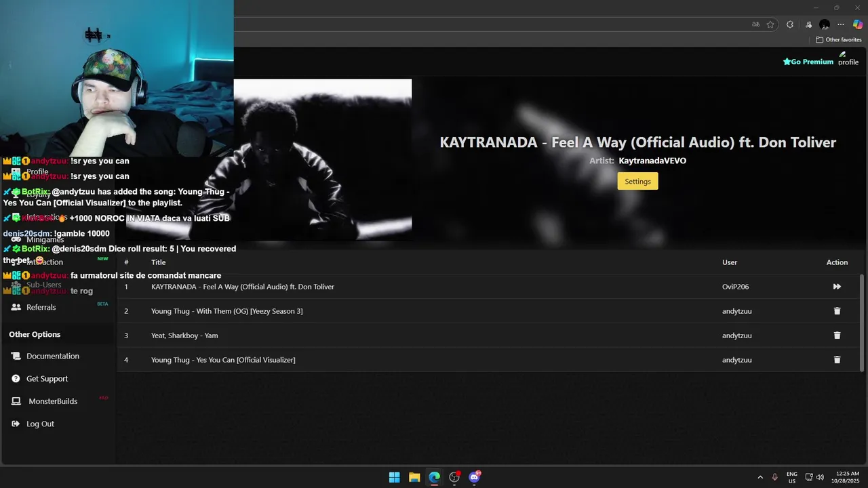Screen dimensions: 868x488
Task: Open Documentation from Other Options
Action: click(x=53, y=356)
